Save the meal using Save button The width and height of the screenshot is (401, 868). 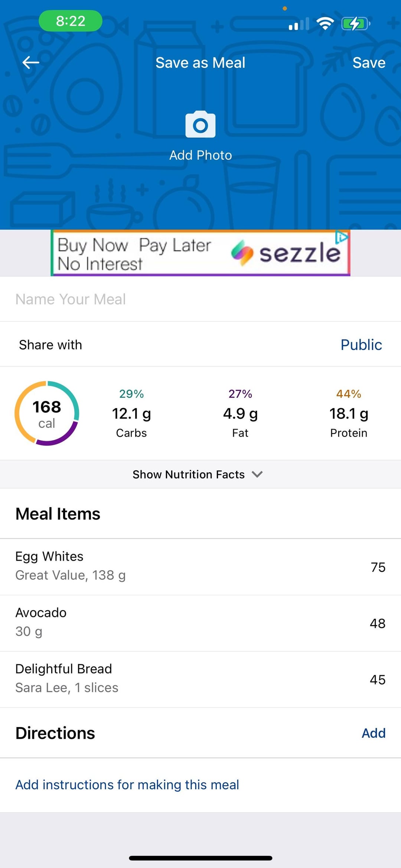(369, 62)
